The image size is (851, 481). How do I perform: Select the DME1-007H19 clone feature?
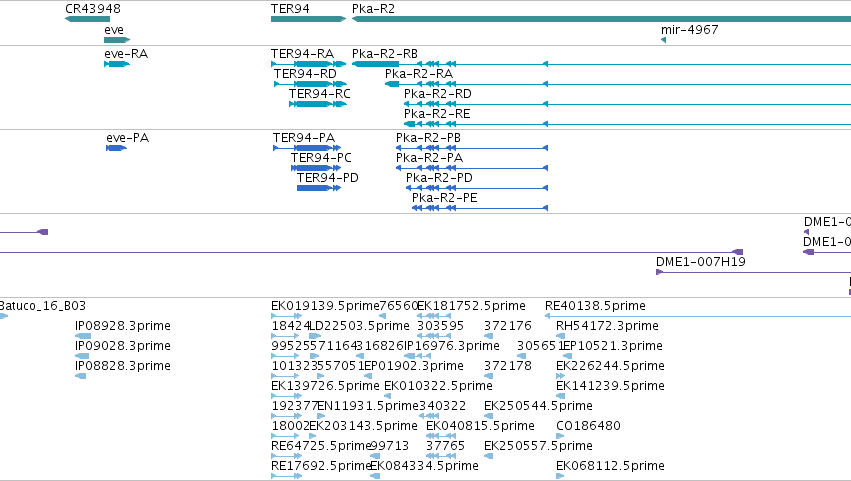click(753, 272)
